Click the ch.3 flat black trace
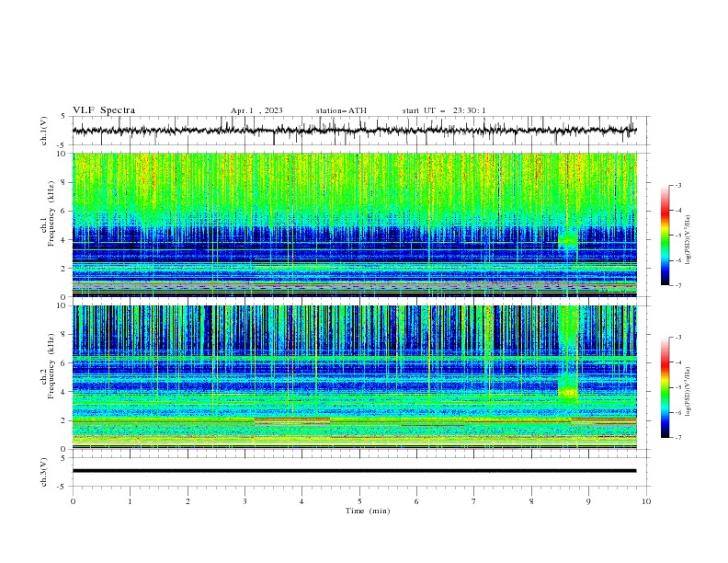Screen dimensions: 728x563 (x=354, y=471)
